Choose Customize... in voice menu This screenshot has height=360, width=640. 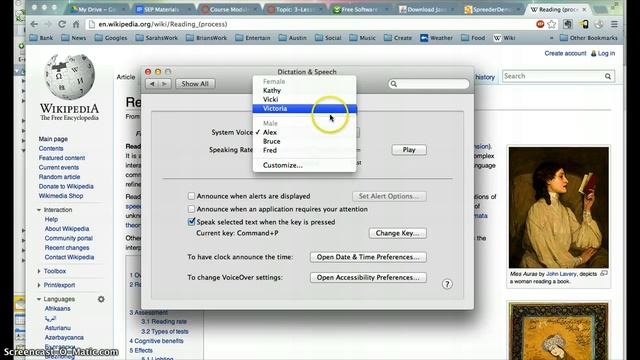click(x=304, y=165)
